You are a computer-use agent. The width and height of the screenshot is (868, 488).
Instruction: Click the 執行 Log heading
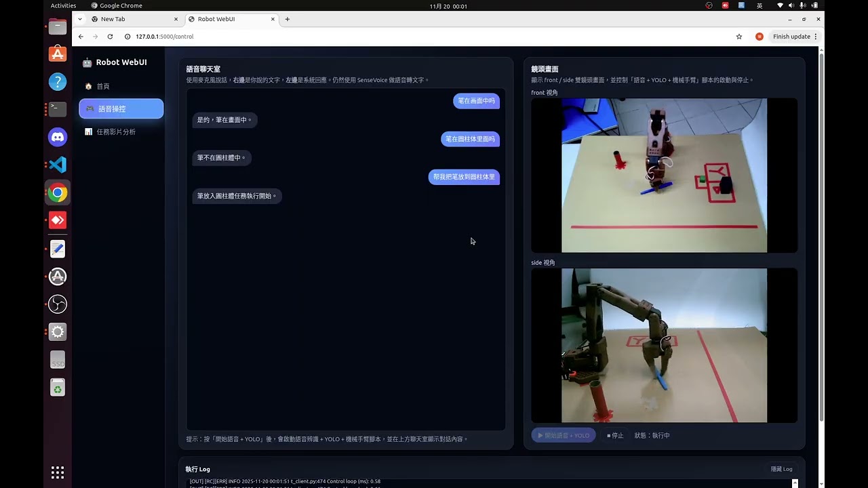[198, 469]
